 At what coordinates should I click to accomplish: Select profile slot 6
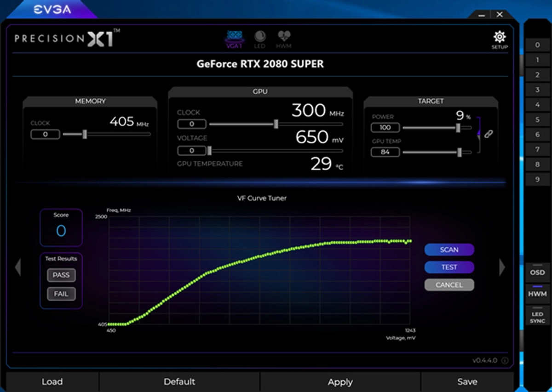pyautogui.click(x=537, y=135)
